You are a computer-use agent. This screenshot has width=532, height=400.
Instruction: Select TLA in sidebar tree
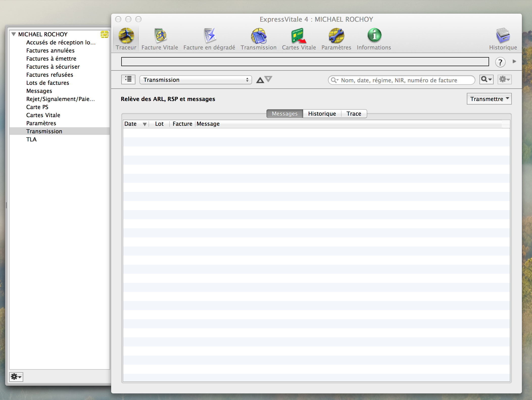tap(31, 139)
